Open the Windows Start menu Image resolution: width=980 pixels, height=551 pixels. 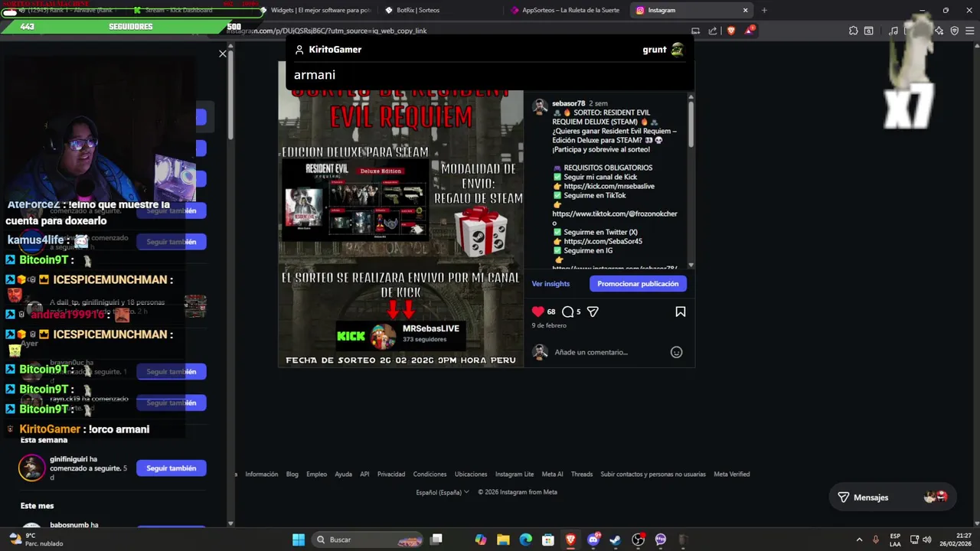pyautogui.click(x=299, y=540)
